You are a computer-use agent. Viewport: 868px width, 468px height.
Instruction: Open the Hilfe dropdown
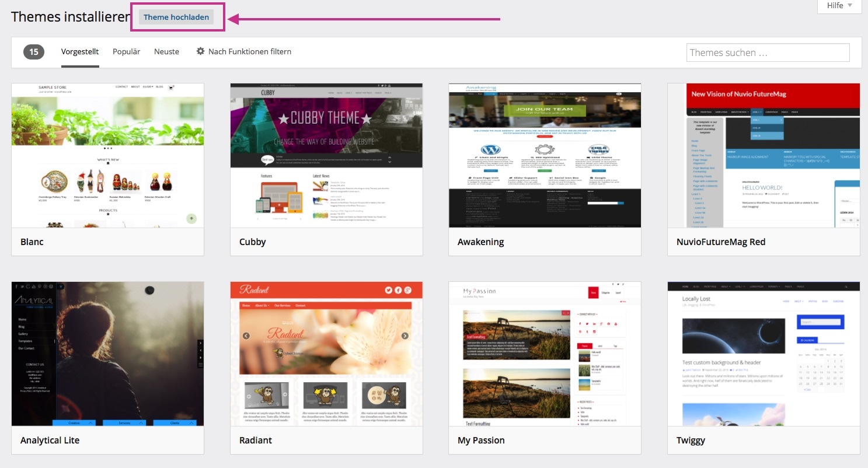(x=839, y=6)
